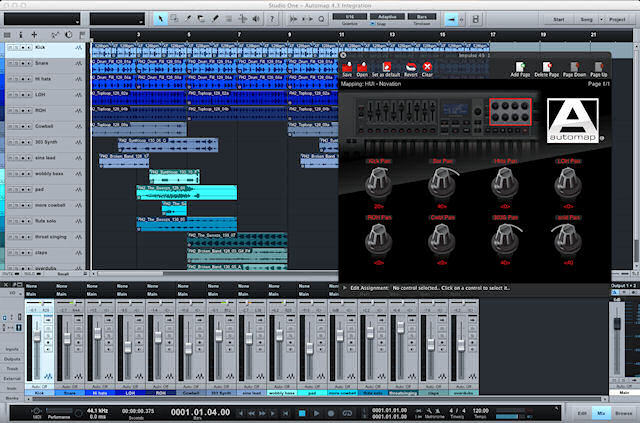The width and height of the screenshot is (640, 423).
Task: Select the Bend tool
Action: (x=243, y=19)
